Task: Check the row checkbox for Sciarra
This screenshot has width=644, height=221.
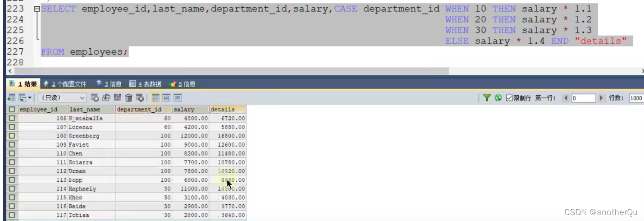Action: click(x=12, y=162)
